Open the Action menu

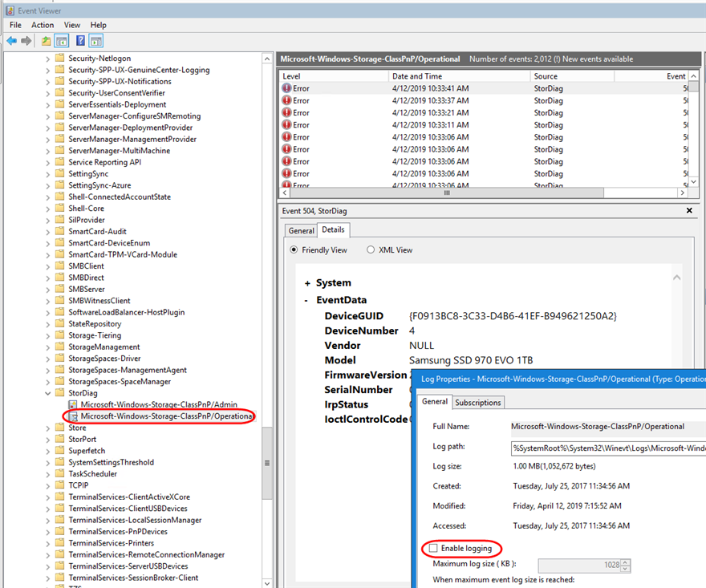pos(43,25)
